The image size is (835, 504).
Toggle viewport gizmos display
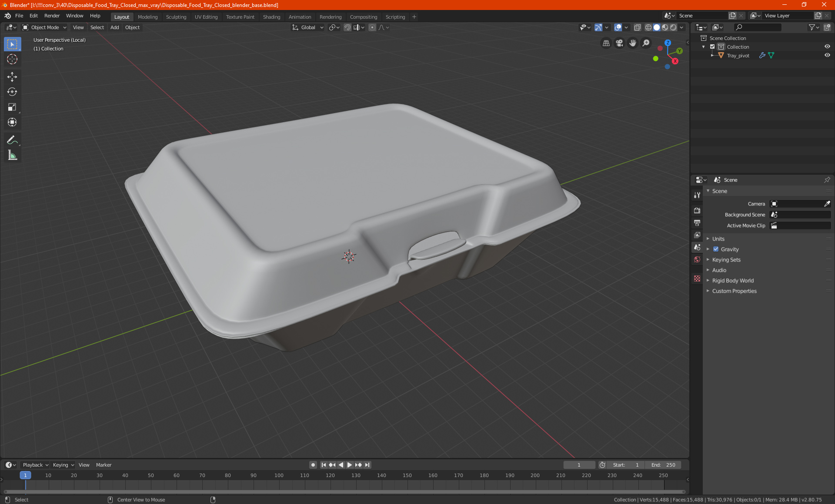pyautogui.click(x=598, y=27)
